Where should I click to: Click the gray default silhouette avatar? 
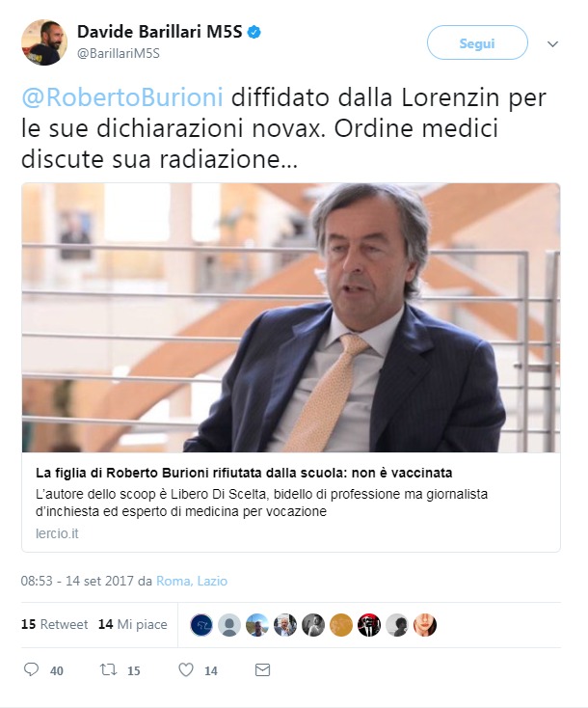pos(229,625)
